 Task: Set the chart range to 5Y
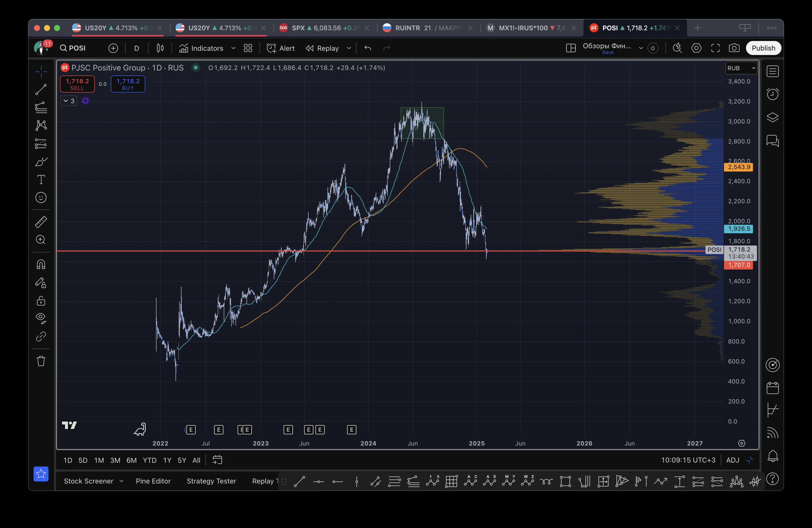click(182, 460)
